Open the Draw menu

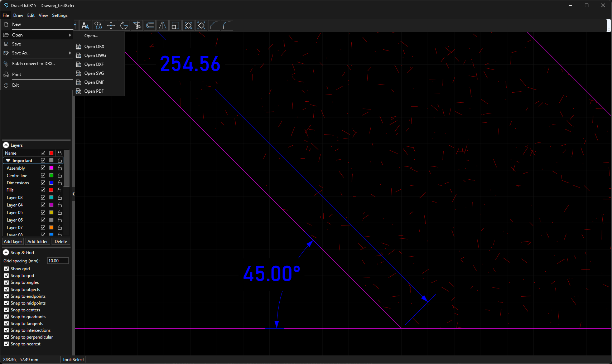tap(18, 15)
